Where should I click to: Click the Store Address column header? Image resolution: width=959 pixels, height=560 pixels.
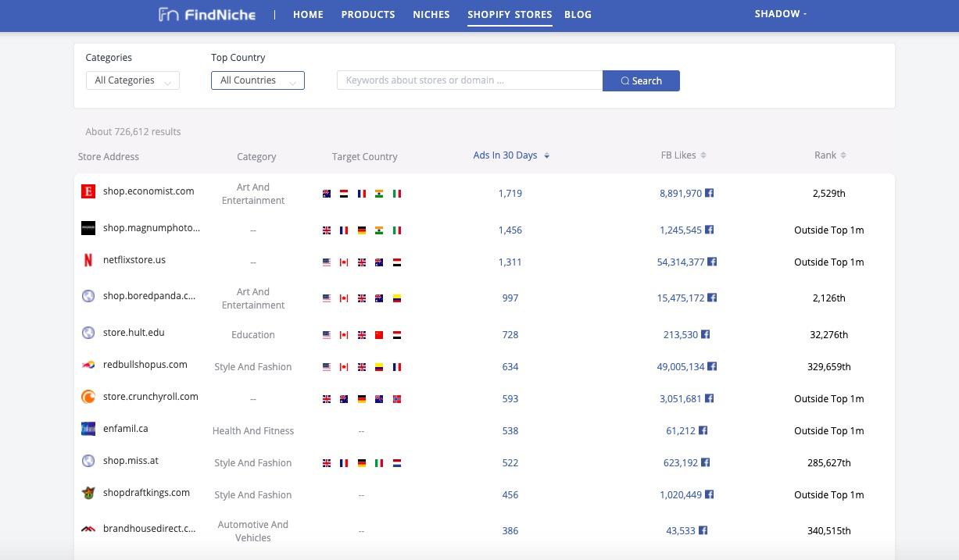[x=109, y=157]
